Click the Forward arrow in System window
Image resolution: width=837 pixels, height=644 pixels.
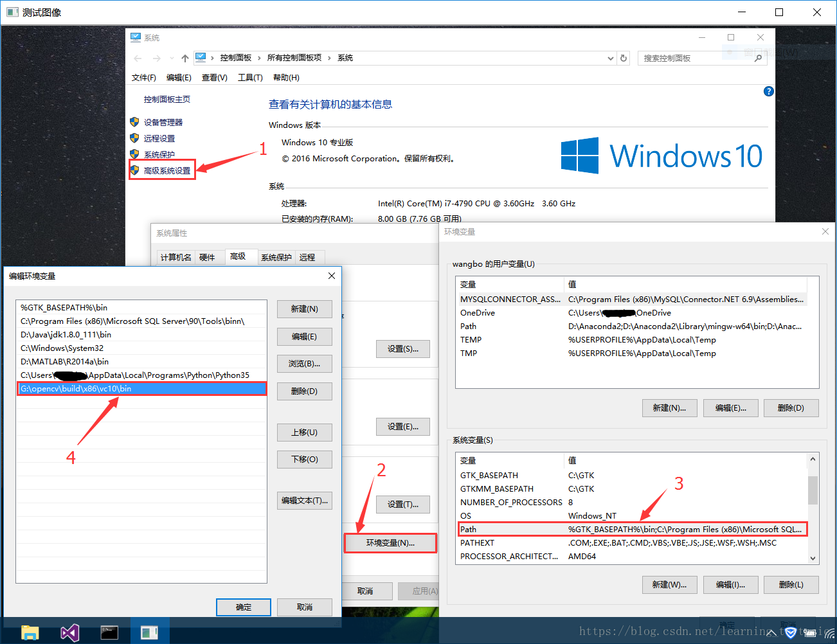click(x=157, y=58)
